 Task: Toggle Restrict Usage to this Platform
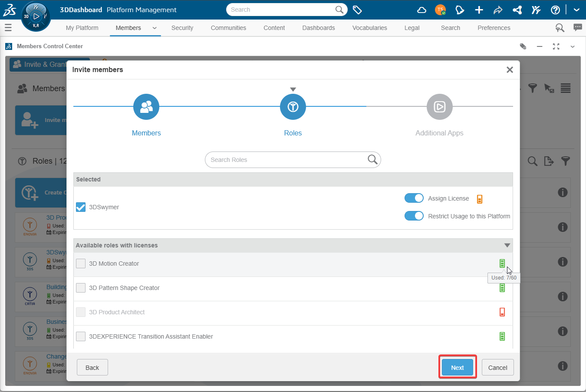(x=414, y=216)
